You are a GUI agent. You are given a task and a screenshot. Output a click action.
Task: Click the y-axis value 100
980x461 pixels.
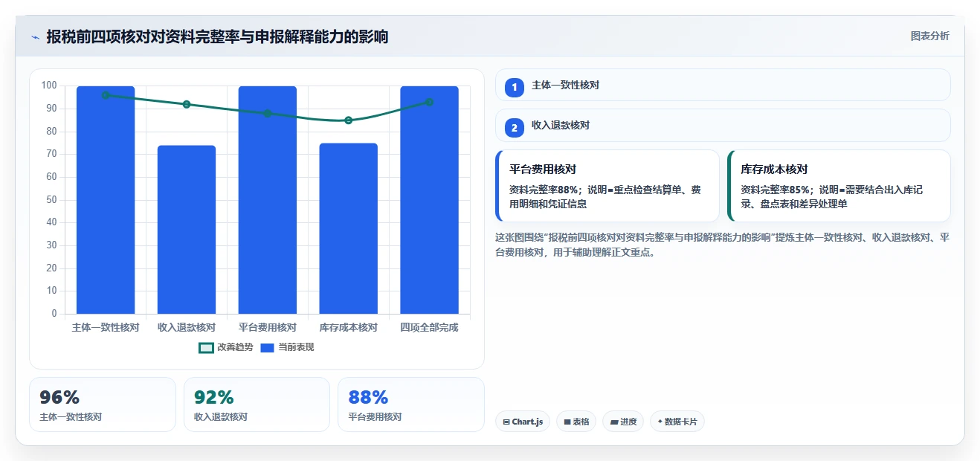tap(49, 86)
